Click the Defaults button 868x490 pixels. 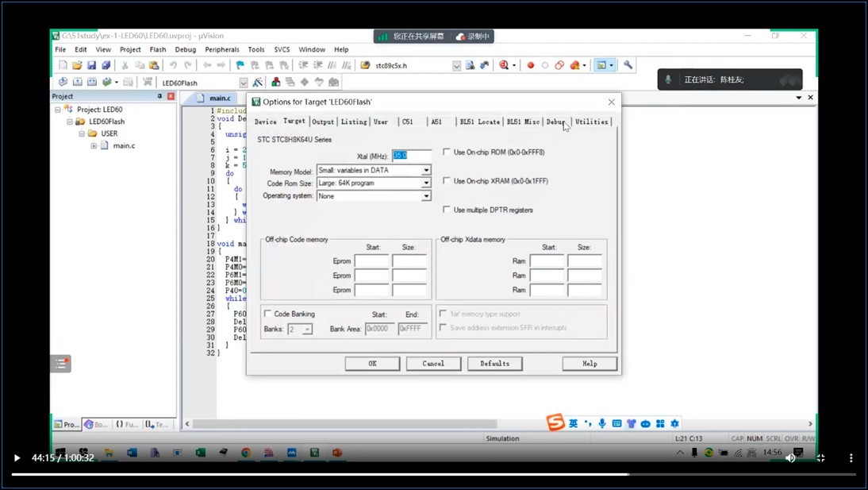494,364
